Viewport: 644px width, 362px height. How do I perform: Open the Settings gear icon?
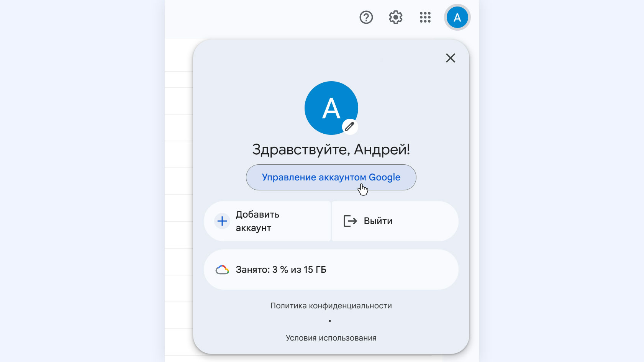[396, 17]
